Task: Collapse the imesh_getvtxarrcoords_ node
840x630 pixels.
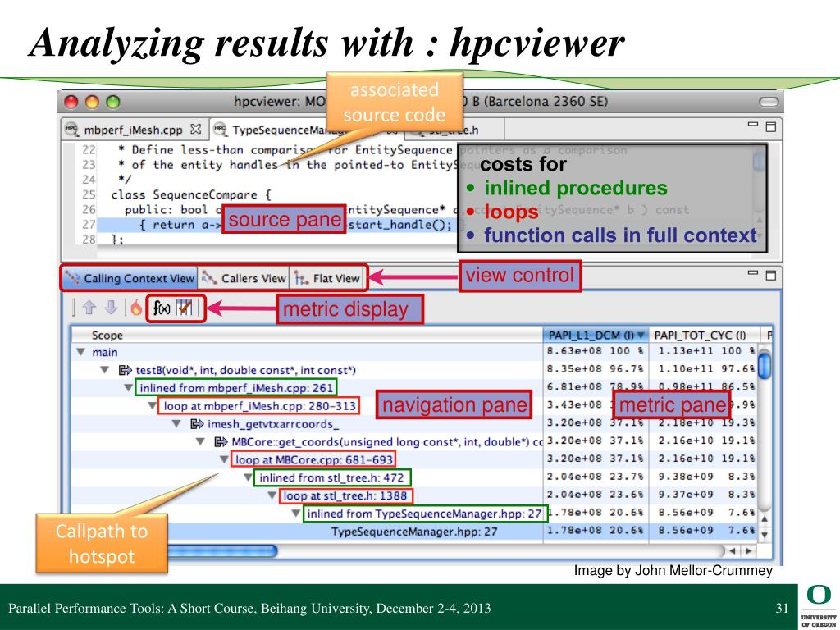Action: (177, 424)
